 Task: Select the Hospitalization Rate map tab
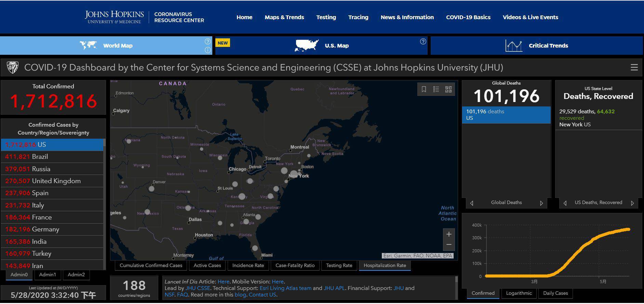[385, 265]
